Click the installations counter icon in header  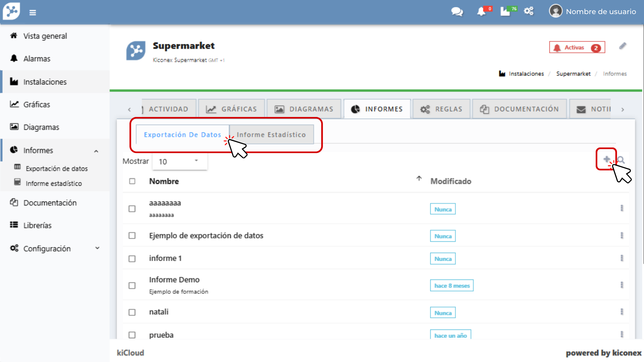click(x=506, y=12)
